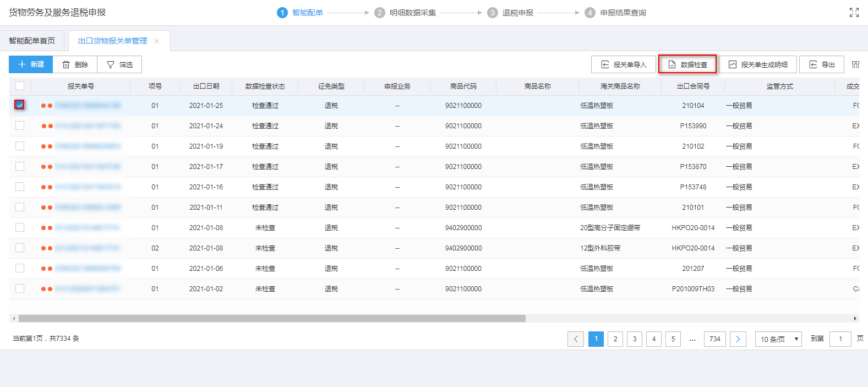
Task: Open the 10 条/页 page size dropdown
Action: pos(778,339)
